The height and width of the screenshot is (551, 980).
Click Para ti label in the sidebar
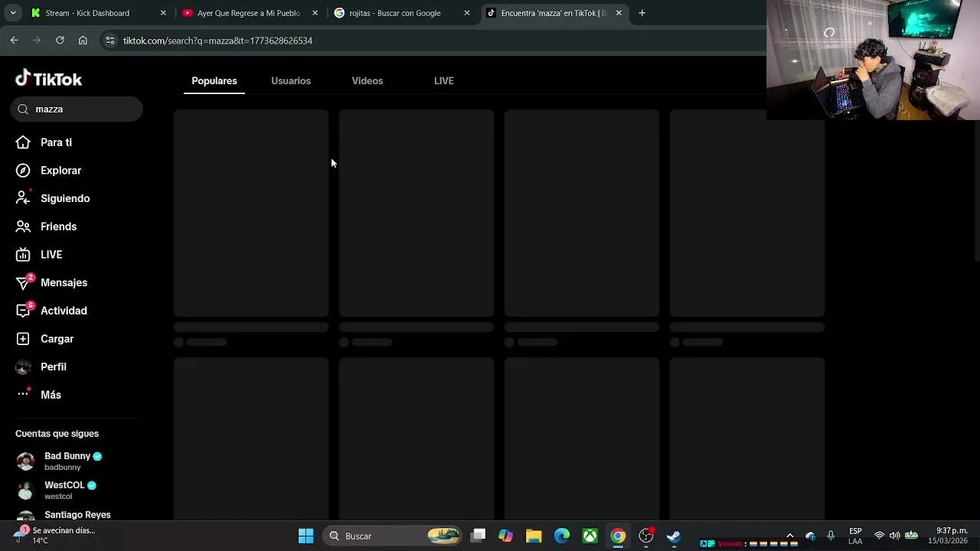[56, 142]
